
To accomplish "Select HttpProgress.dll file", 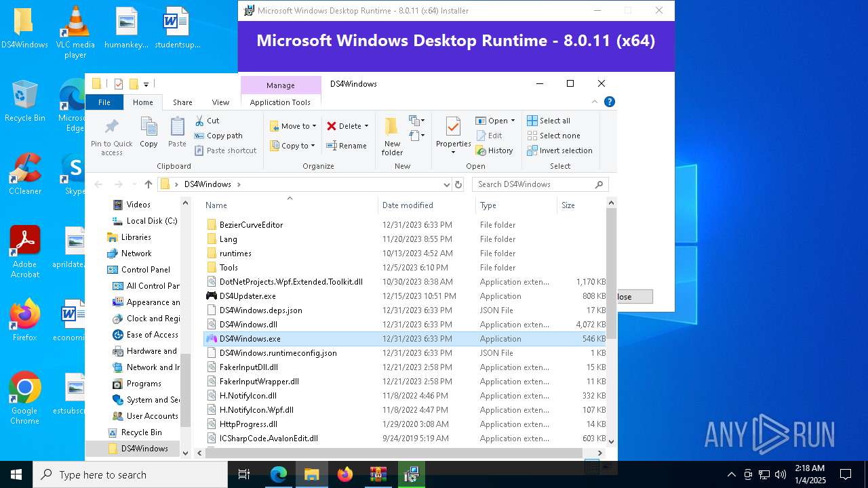I will pyautogui.click(x=404, y=424).
